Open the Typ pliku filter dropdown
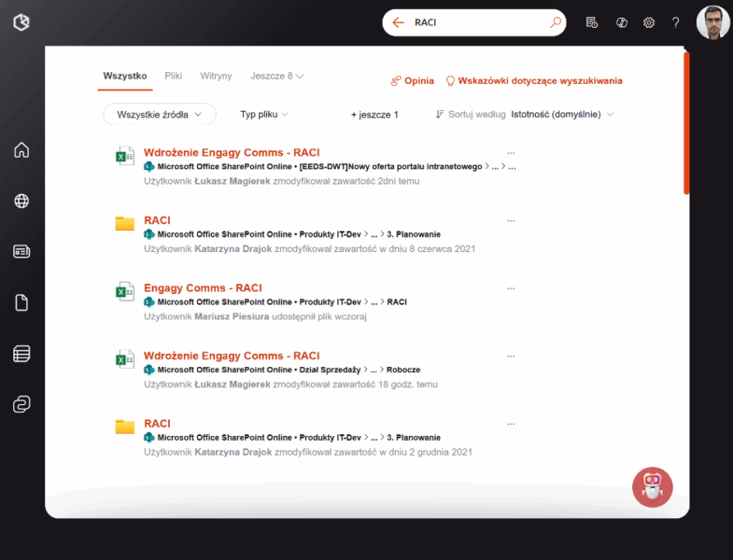 [x=264, y=115]
